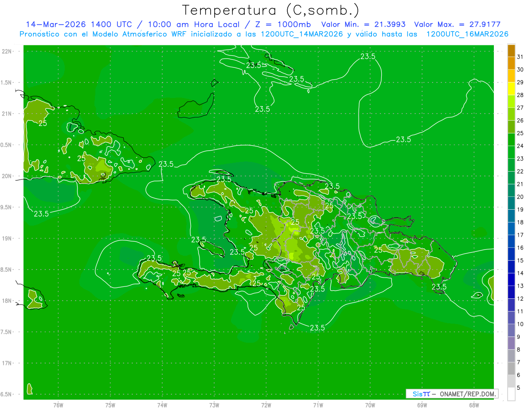This screenshot has width=532, height=411.
Task: Click the 73W longitude axis label
Action: pyautogui.click(x=214, y=405)
